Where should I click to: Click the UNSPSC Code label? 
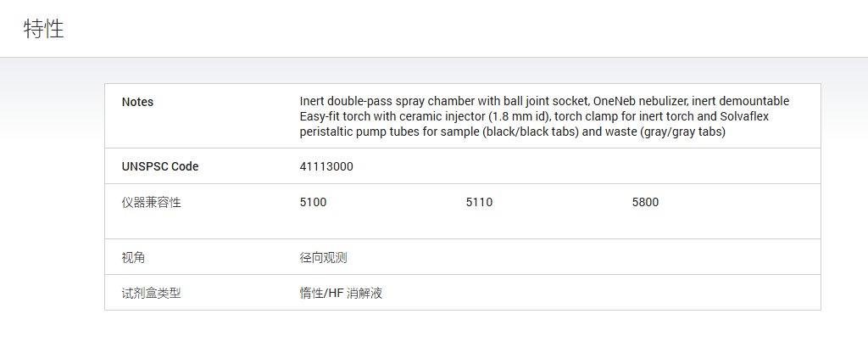point(160,166)
